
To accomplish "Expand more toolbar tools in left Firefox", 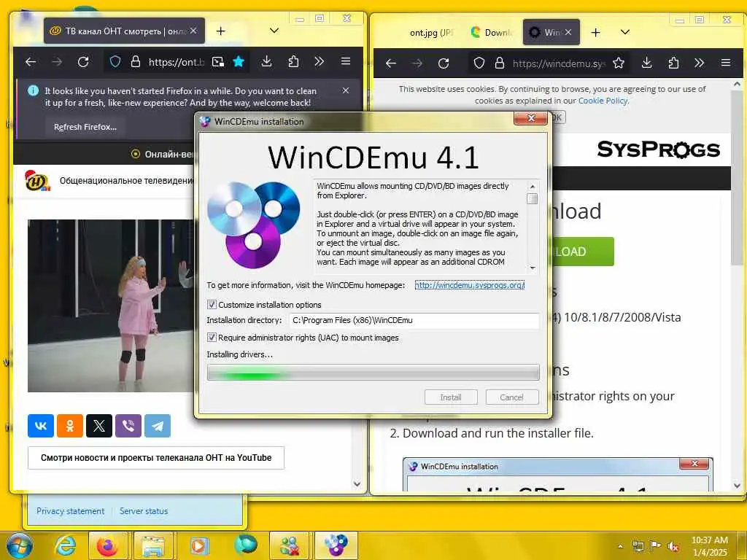I will 320,61.
